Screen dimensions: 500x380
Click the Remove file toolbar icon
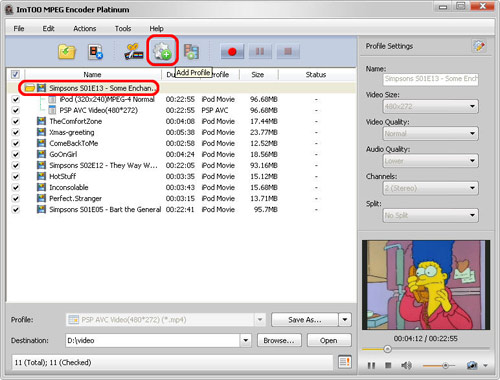95,52
